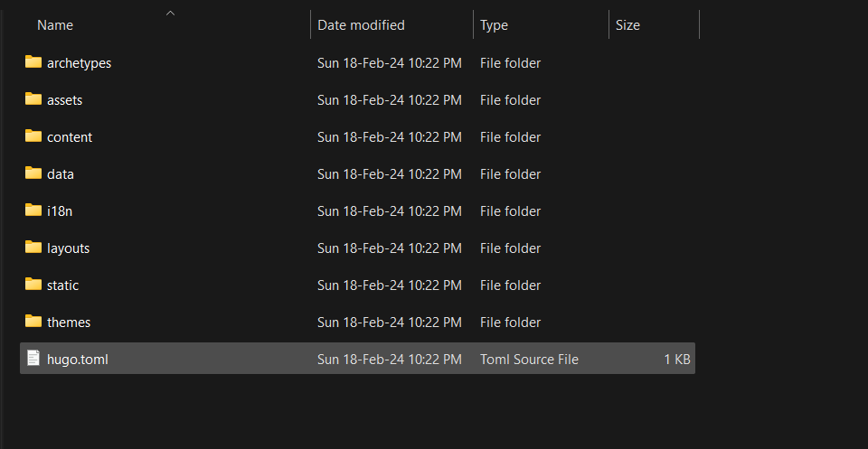
Task: Click the data folder icon
Action: [x=33, y=173]
